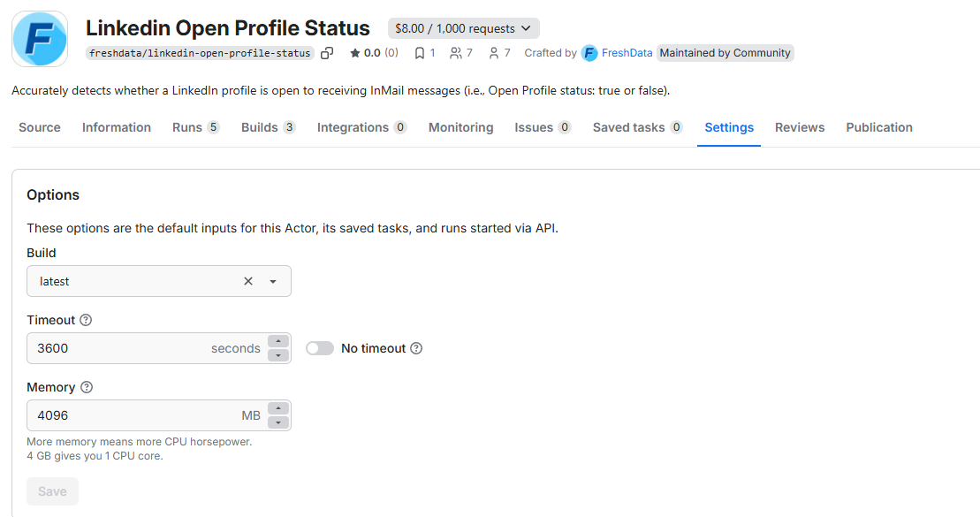Open the Builds tab
Screen dimensions: 980x517
pyautogui.click(x=268, y=127)
